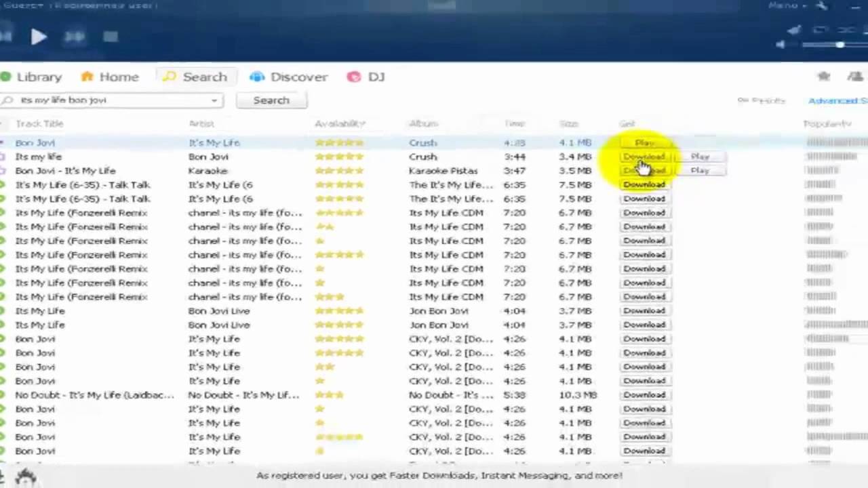The height and width of the screenshot is (488, 868).
Task: Click the Search button
Action: pos(271,100)
